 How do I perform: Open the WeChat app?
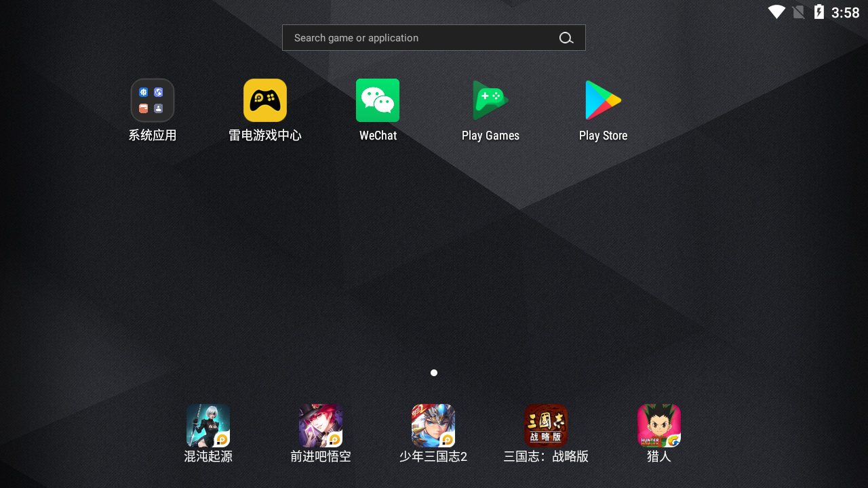pyautogui.click(x=378, y=100)
